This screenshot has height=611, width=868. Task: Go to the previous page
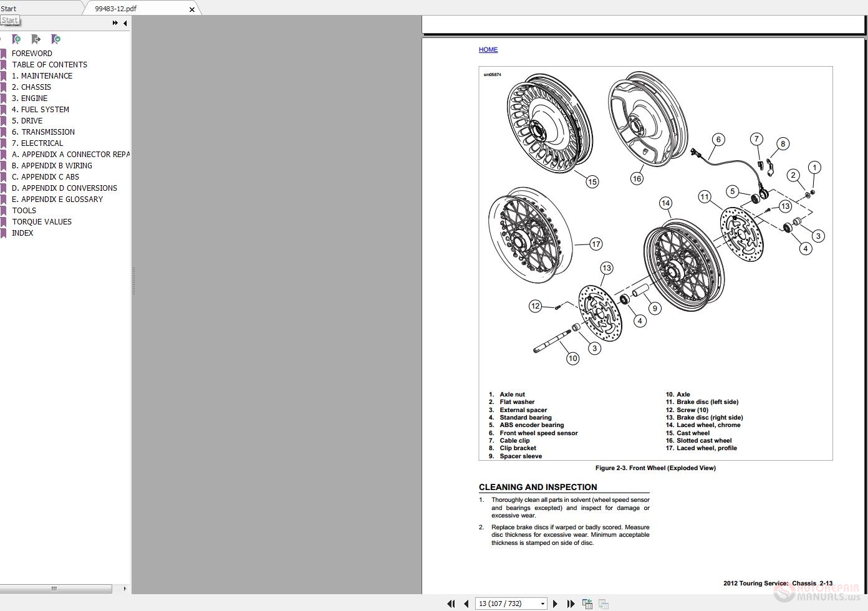(466, 604)
